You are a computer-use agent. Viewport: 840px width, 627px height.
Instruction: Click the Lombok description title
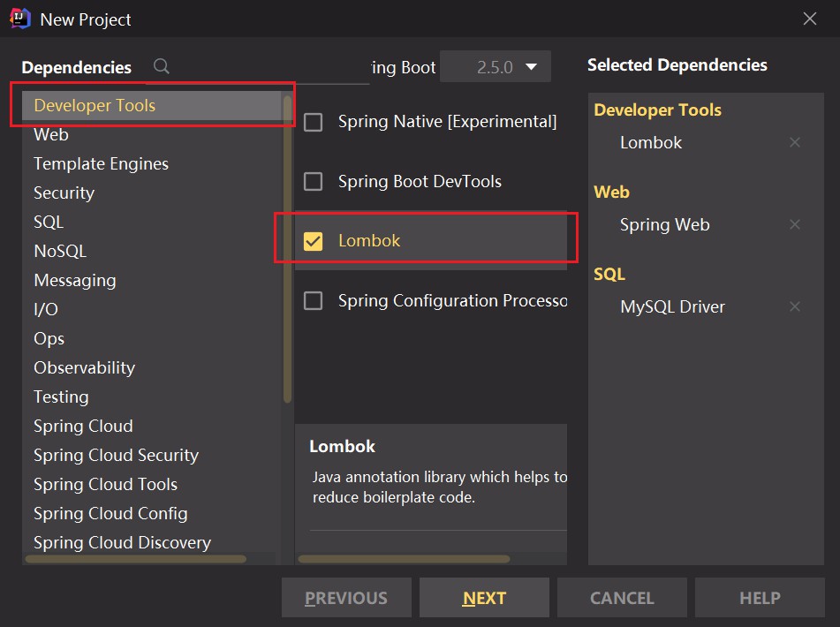coord(343,446)
